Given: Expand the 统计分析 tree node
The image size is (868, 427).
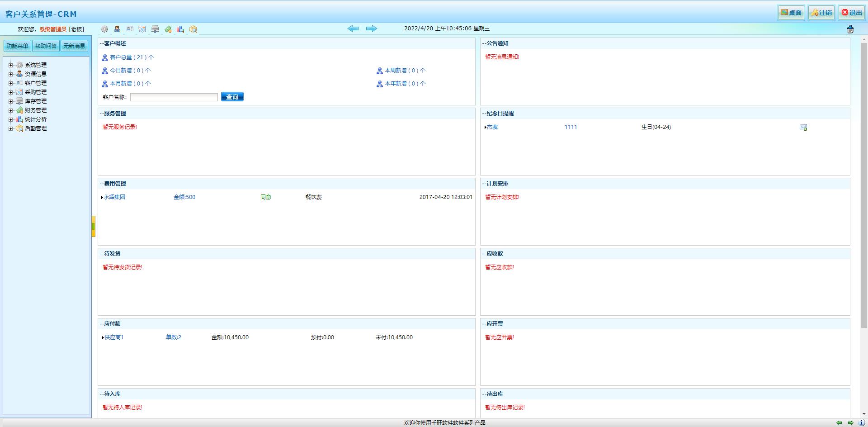Looking at the screenshot, I should (10, 119).
